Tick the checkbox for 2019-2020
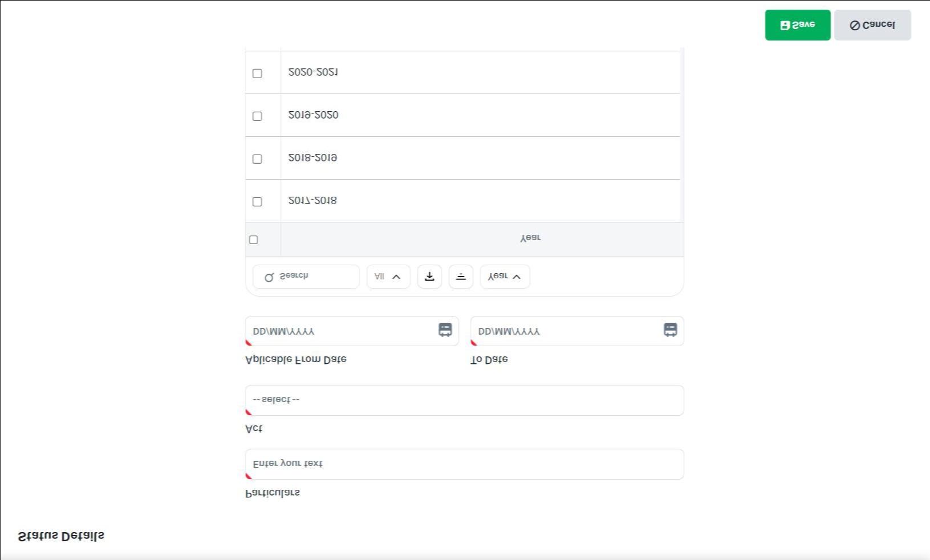This screenshot has width=930, height=560. coord(257,116)
